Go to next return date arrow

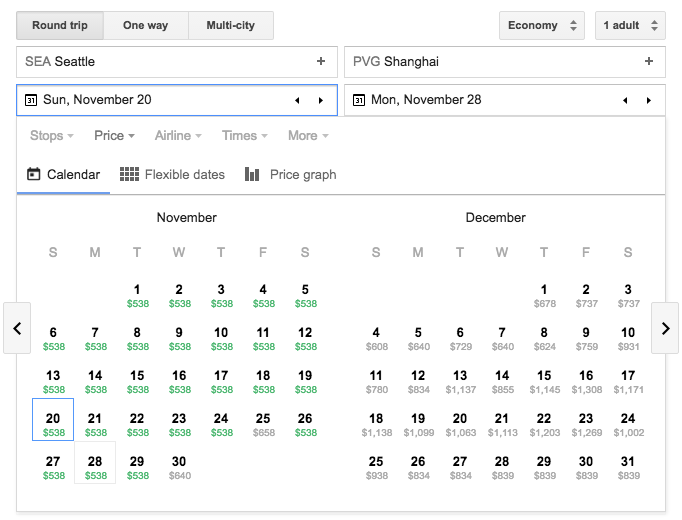[x=649, y=100]
